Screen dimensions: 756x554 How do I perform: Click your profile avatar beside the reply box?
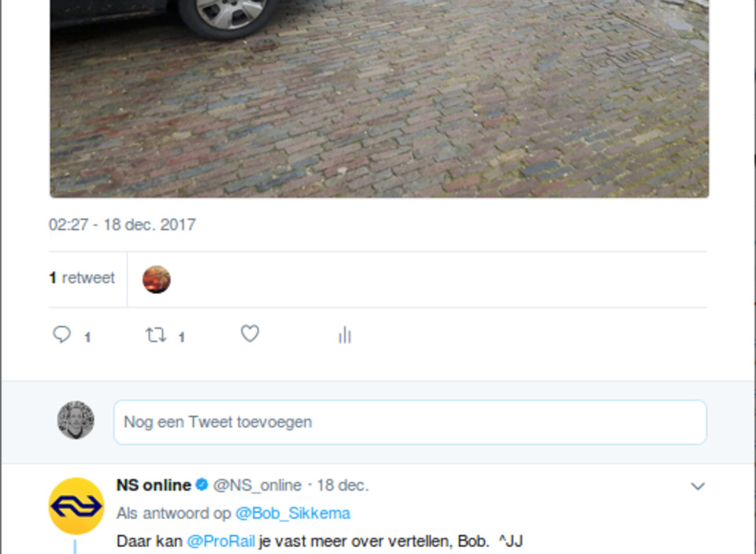76,420
